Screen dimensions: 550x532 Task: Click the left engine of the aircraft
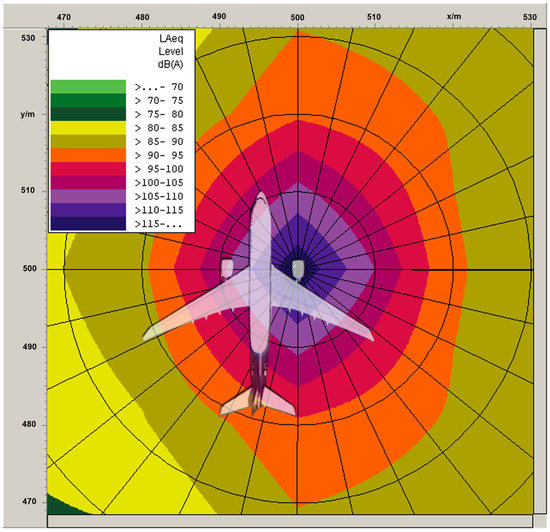coord(227,268)
